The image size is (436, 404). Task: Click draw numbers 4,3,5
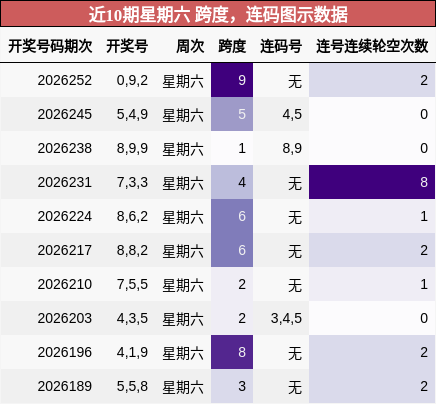coord(132,318)
